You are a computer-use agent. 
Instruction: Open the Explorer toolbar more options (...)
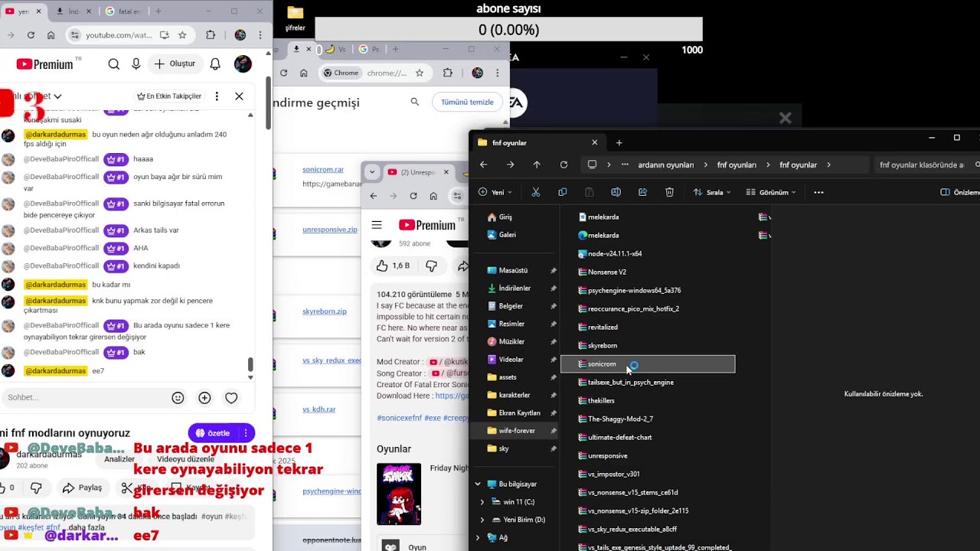coord(818,192)
